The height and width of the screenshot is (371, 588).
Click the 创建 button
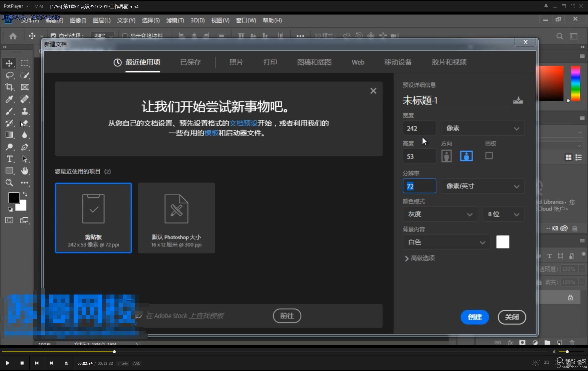475,317
